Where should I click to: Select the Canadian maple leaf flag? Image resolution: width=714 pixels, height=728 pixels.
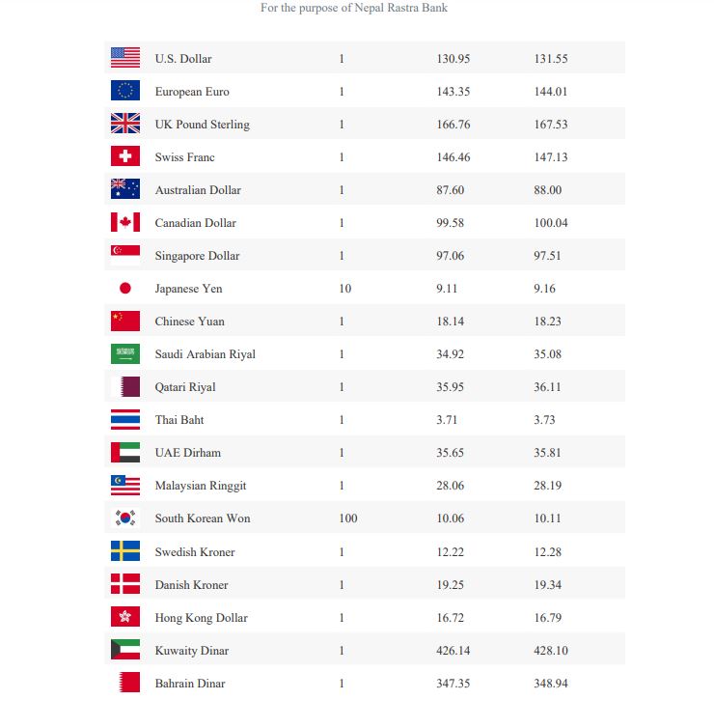click(x=125, y=222)
